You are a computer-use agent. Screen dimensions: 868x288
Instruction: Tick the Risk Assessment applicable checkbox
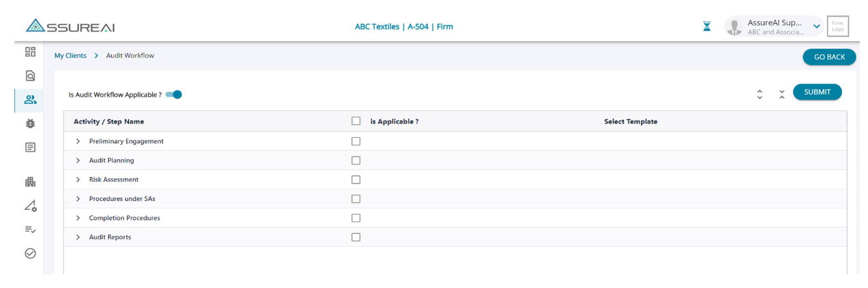click(356, 180)
